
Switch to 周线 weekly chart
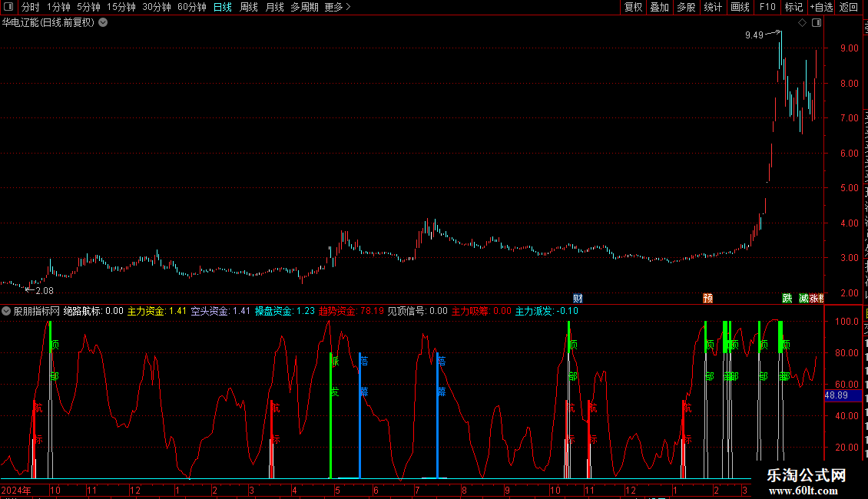click(x=249, y=7)
